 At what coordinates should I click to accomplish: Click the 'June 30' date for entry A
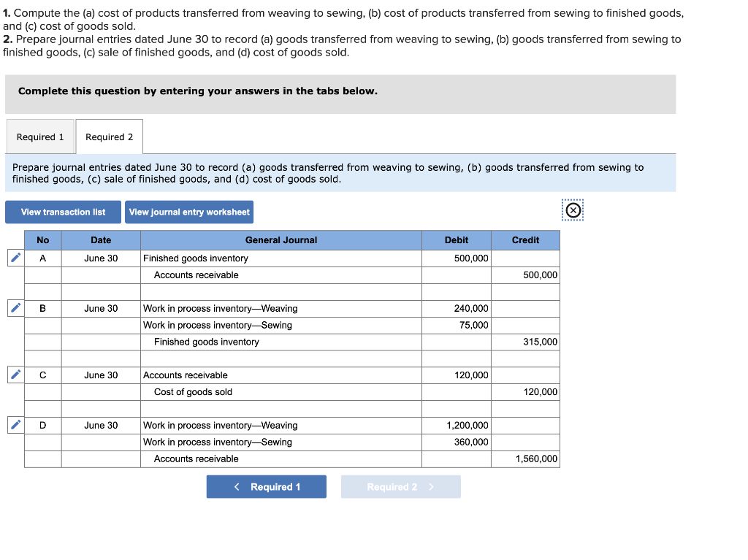point(101,258)
